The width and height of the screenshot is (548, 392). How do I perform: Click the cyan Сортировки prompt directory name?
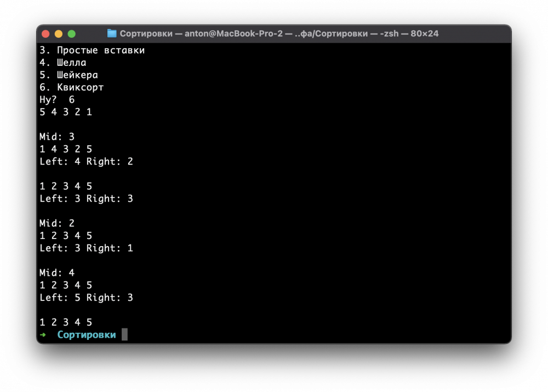pyautogui.click(x=87, y=334)
